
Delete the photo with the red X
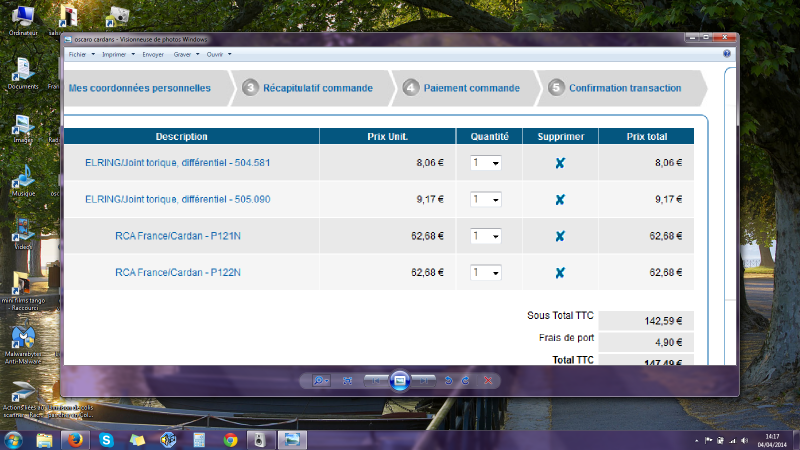[x=488, y=381]
